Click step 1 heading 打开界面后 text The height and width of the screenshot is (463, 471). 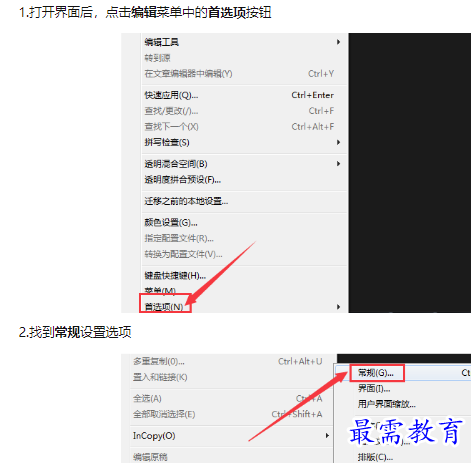coord(60,13)
